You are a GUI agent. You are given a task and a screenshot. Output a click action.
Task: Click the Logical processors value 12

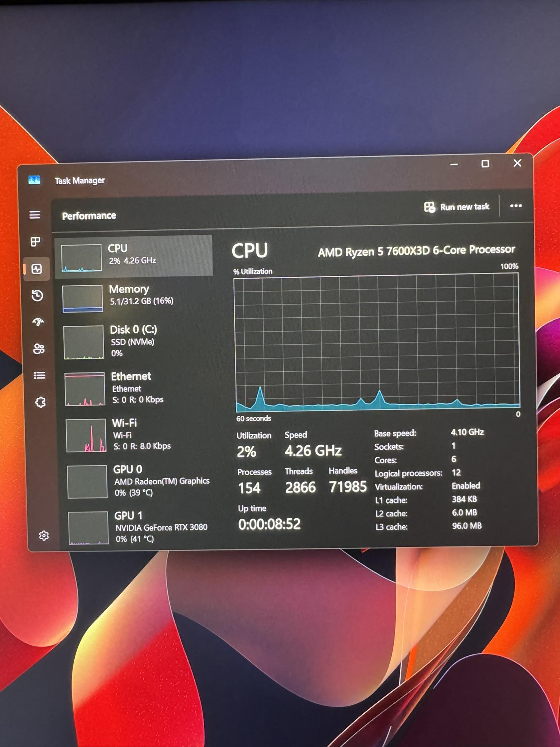[456, 472]
